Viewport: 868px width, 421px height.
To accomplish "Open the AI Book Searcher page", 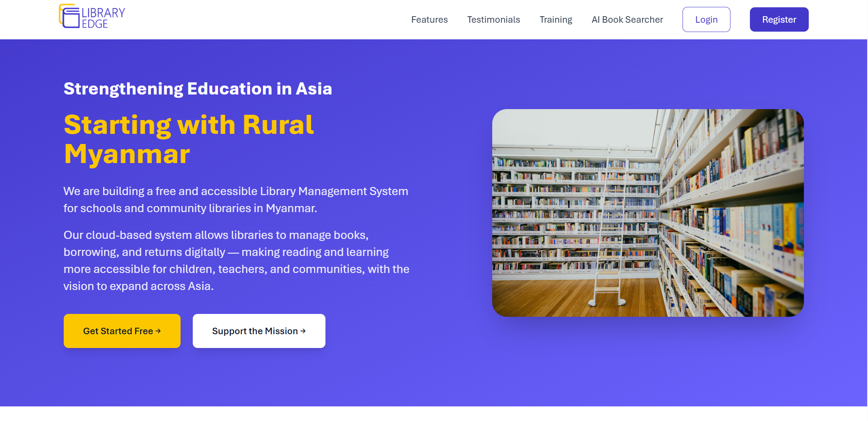I will tap(627, 19).
